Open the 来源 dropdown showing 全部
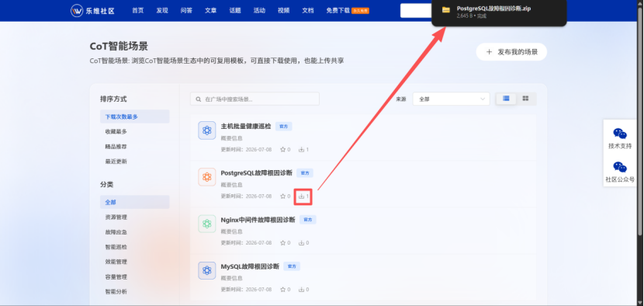Image resolution: width=644 pixels, height=306 pixels. [x=451, y=99]
